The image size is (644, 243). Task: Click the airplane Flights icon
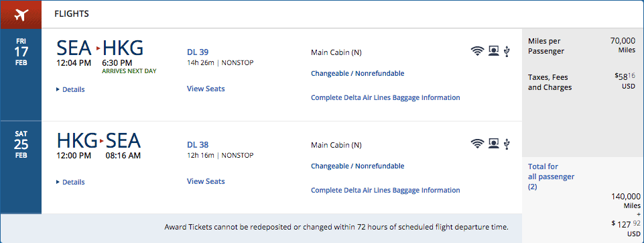point(21,14)
